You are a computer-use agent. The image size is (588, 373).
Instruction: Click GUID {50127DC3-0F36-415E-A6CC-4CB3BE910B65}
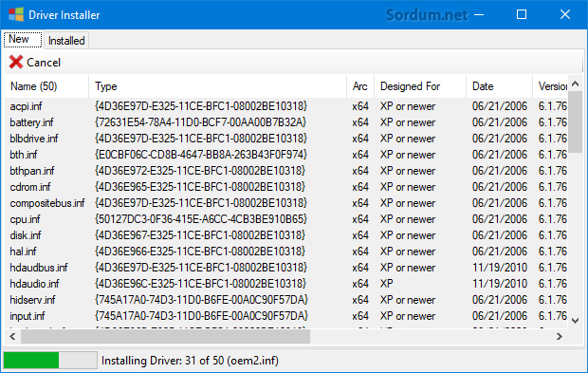tap(201, 219)
